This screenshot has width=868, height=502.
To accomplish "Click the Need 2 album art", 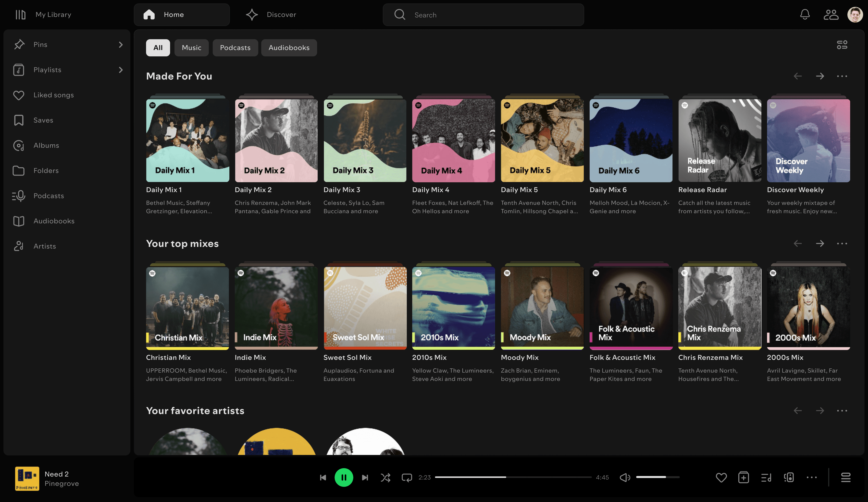I will pos(27,478).
